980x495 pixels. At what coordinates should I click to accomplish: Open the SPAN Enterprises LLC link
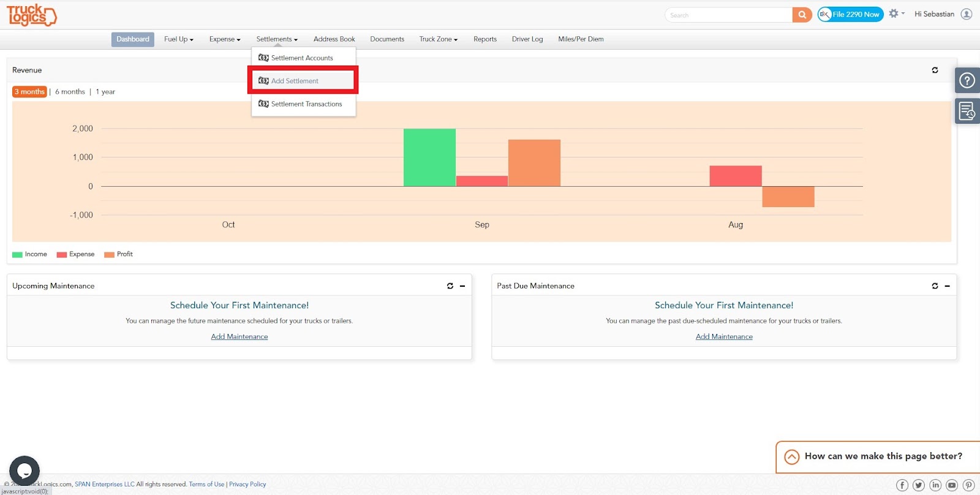pos(105,485)
